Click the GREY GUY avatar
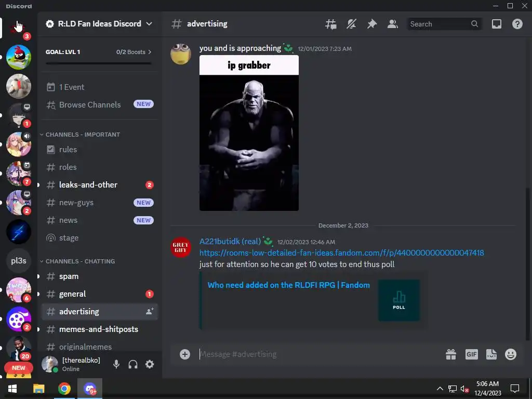532x399 pixels. [180, 247]
